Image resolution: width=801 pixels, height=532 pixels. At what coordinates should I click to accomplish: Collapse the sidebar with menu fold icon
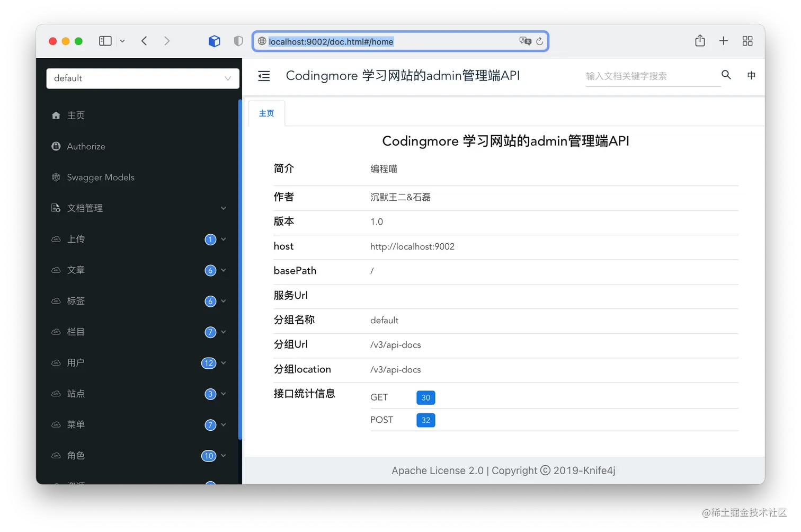pos(264,76)
